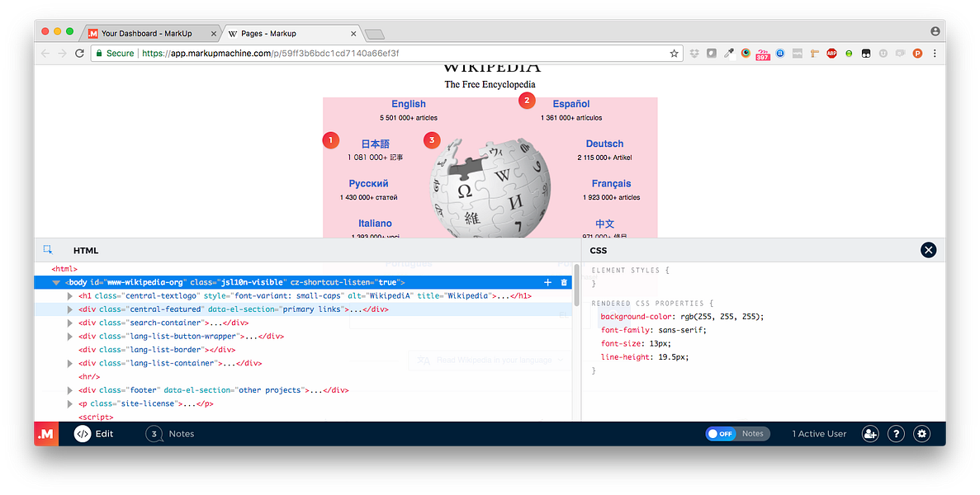Click the Dropbox extension icon

coord(694,53)
